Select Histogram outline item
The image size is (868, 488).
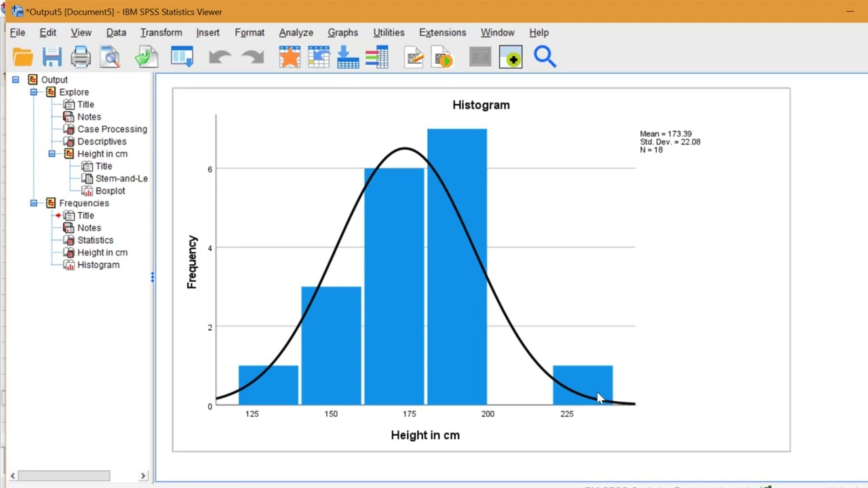[x=98, y=265]
